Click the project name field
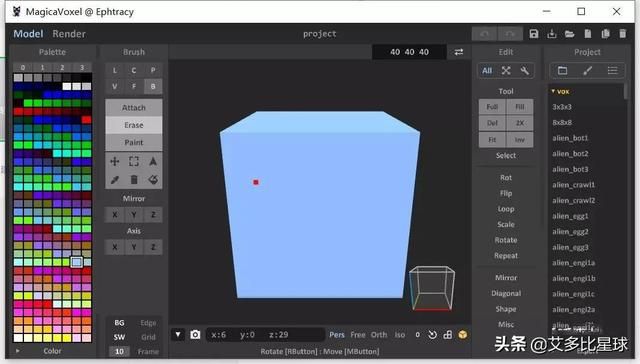This screenshot has width=640, height=364. tap(320, 34)
